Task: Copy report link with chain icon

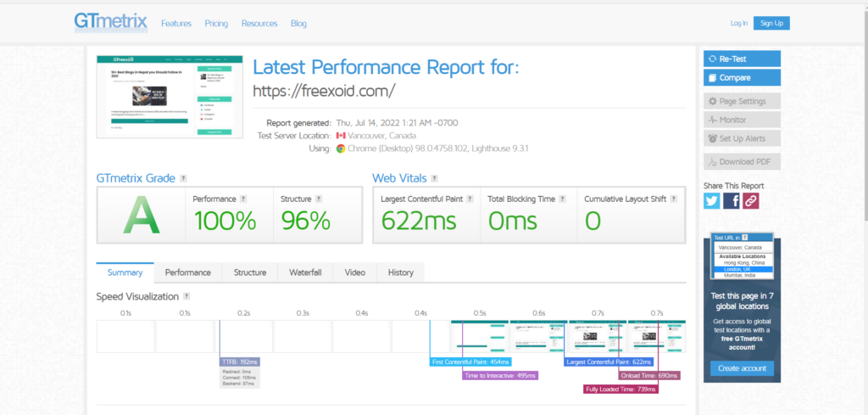Action: 751,200
